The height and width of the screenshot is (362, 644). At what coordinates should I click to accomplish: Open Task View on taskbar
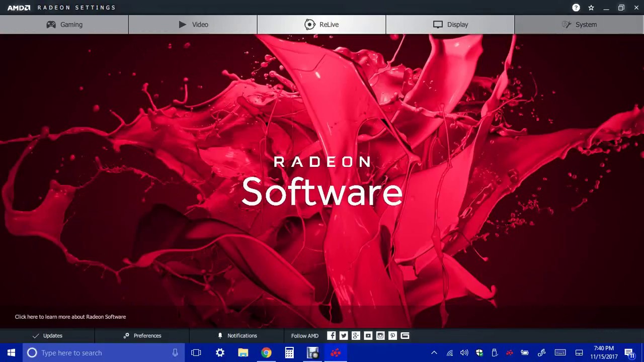point(196,352)
